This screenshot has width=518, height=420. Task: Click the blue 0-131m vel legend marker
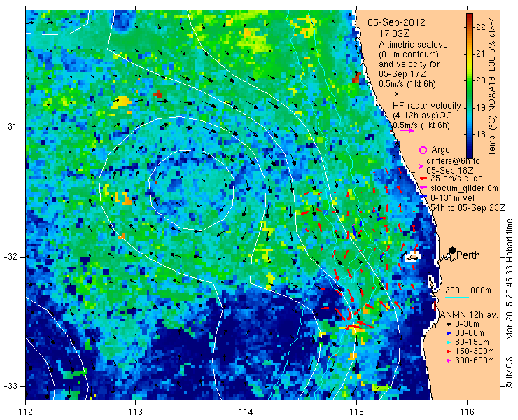423,197
